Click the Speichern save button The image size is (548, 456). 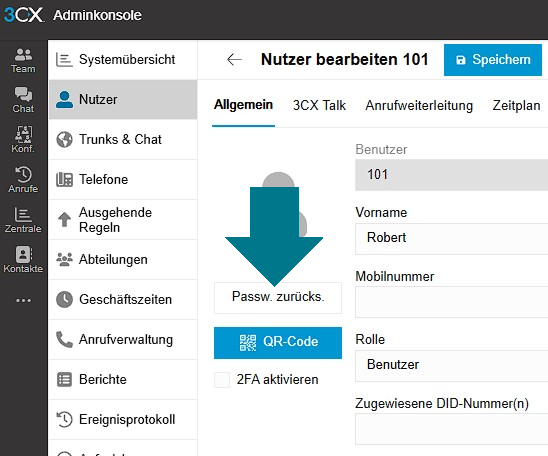pos(493,60)
